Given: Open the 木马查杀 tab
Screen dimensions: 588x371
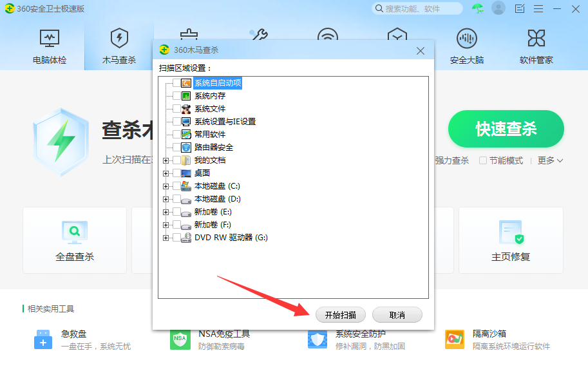Looking at the screenshot, I should coord(119,46).
